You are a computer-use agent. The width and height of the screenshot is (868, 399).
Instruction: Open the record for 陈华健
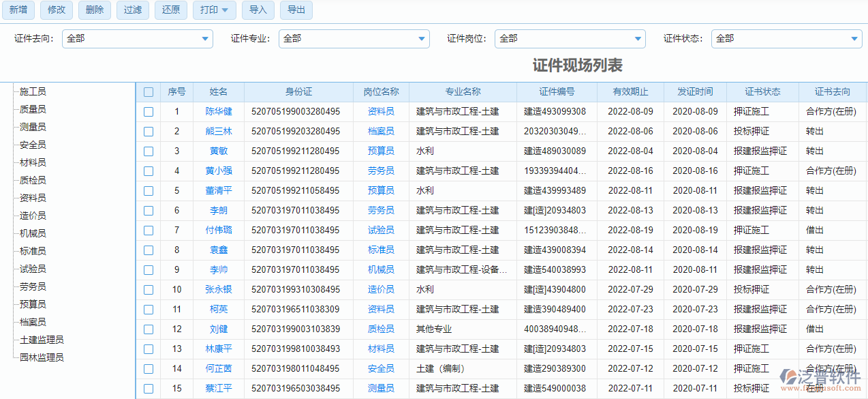point(219,111)
